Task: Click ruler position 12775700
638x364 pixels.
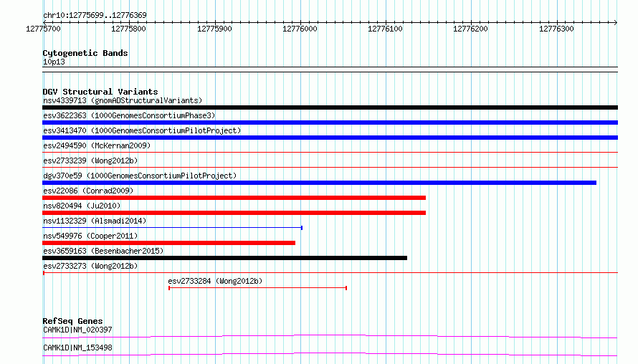Action: 43,29
